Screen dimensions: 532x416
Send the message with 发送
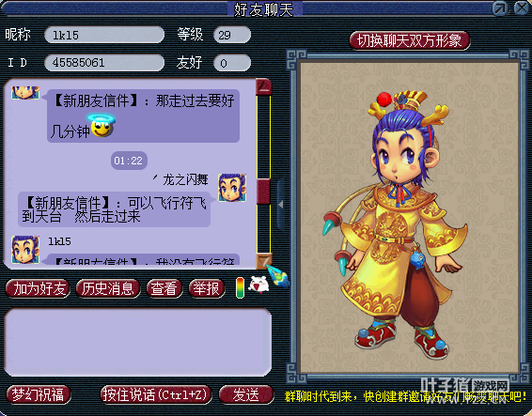pos(246,394)
